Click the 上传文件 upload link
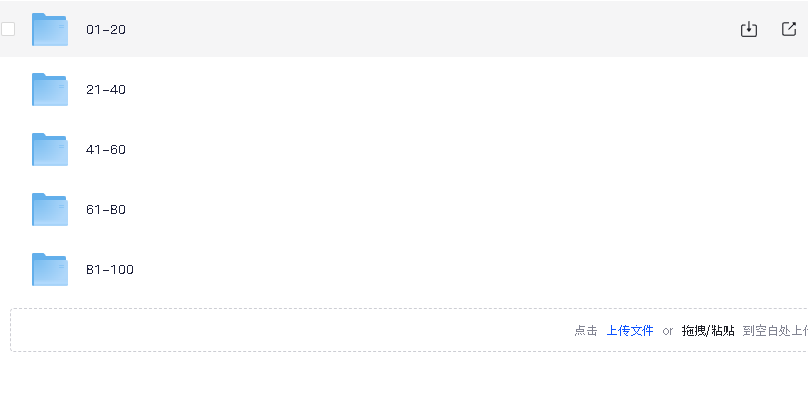 coord(630,331)
